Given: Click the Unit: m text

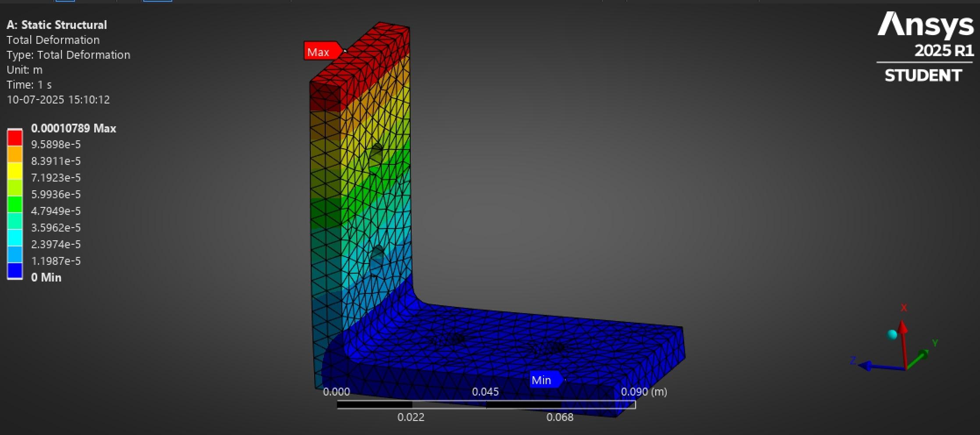Looking at the screenshot, I should (25, 70).
